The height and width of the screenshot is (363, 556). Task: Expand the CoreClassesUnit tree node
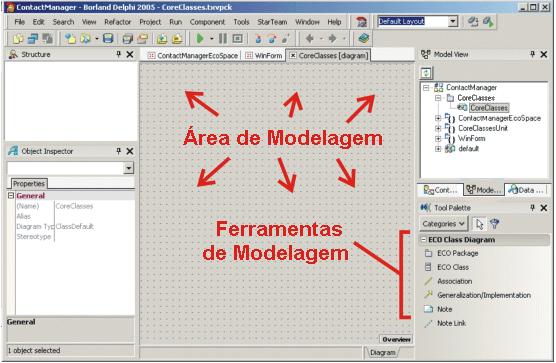[438, 128]
